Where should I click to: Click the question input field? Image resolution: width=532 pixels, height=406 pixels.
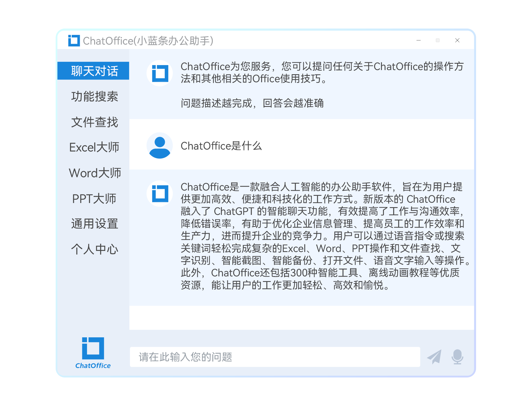pos(275,357)
